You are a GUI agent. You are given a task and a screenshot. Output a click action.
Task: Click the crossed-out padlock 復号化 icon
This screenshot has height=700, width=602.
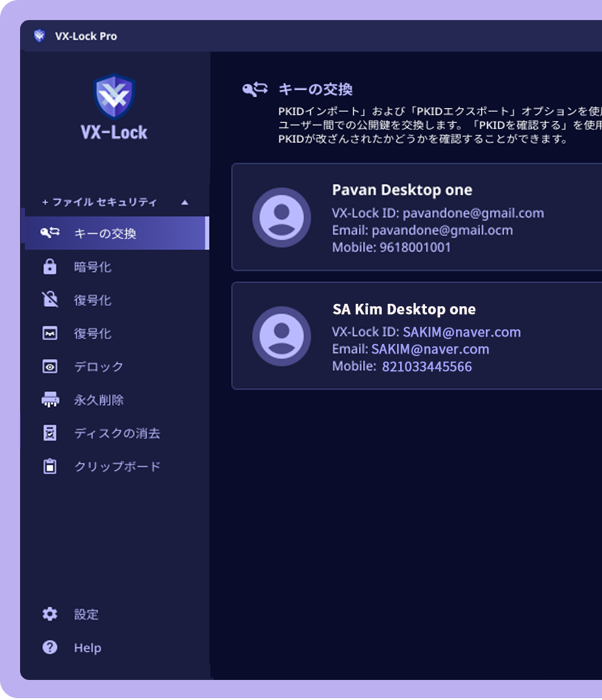[50, 300]
